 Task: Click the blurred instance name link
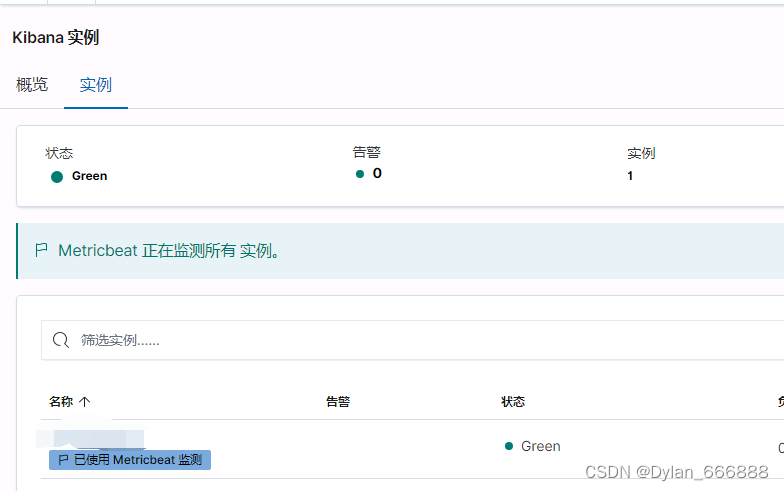pos(91,438)
